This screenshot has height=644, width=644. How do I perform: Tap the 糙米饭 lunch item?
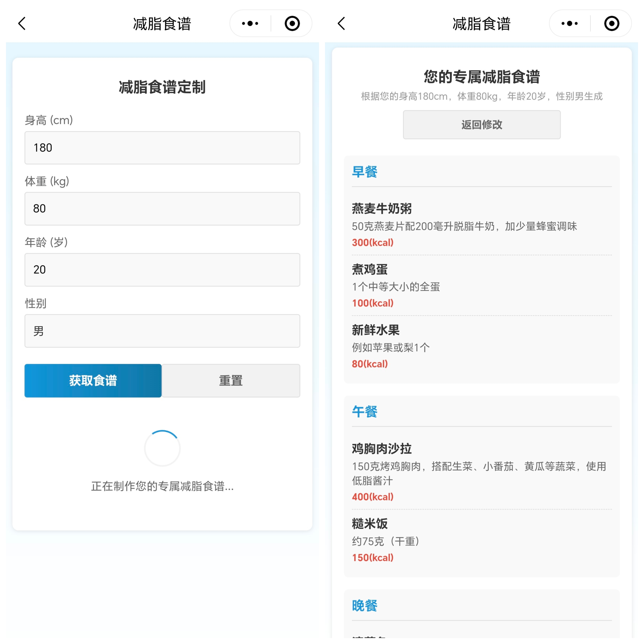pos(370,524)
